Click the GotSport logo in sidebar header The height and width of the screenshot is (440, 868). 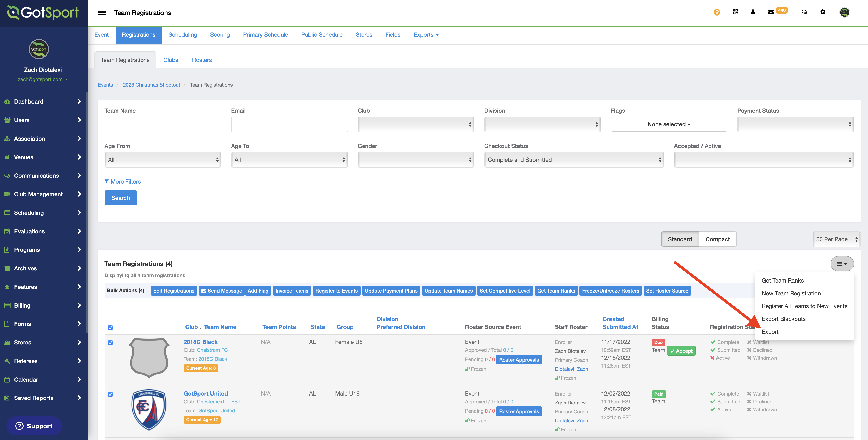tap(43, 12)
